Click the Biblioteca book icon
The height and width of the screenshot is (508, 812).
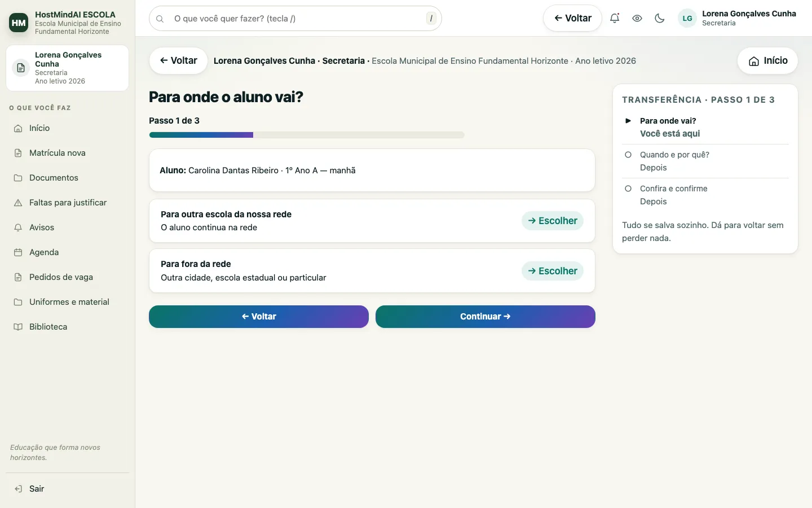[x=18, y=327]
